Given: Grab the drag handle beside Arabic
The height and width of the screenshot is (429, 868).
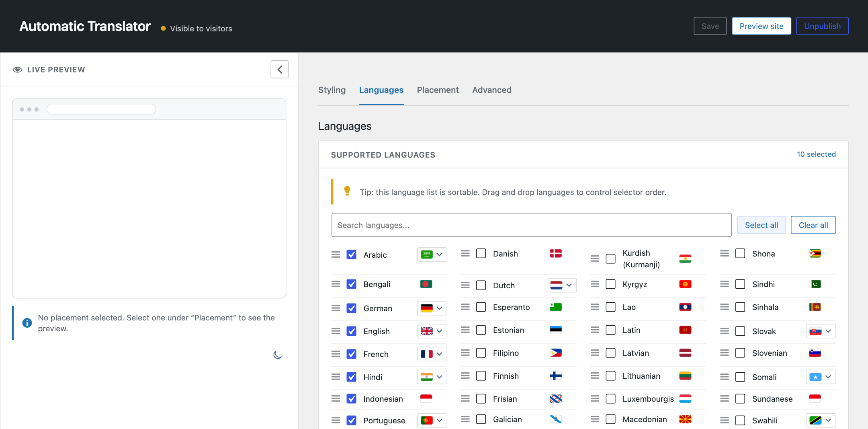Looking at the screenshot, I should (336, 255).
